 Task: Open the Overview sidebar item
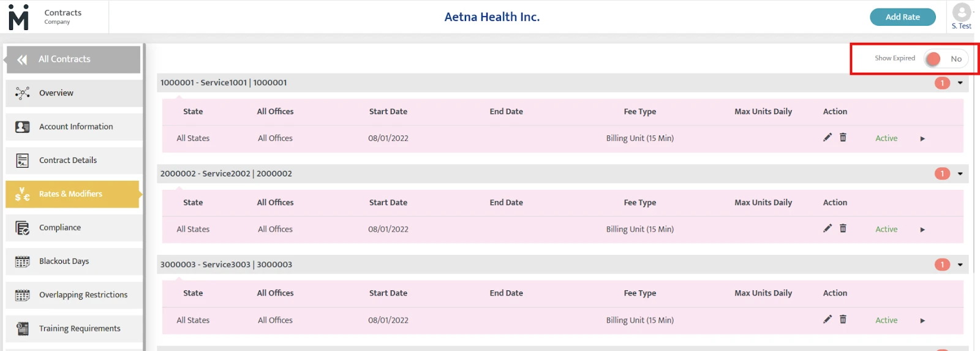(x=56, y=93)
